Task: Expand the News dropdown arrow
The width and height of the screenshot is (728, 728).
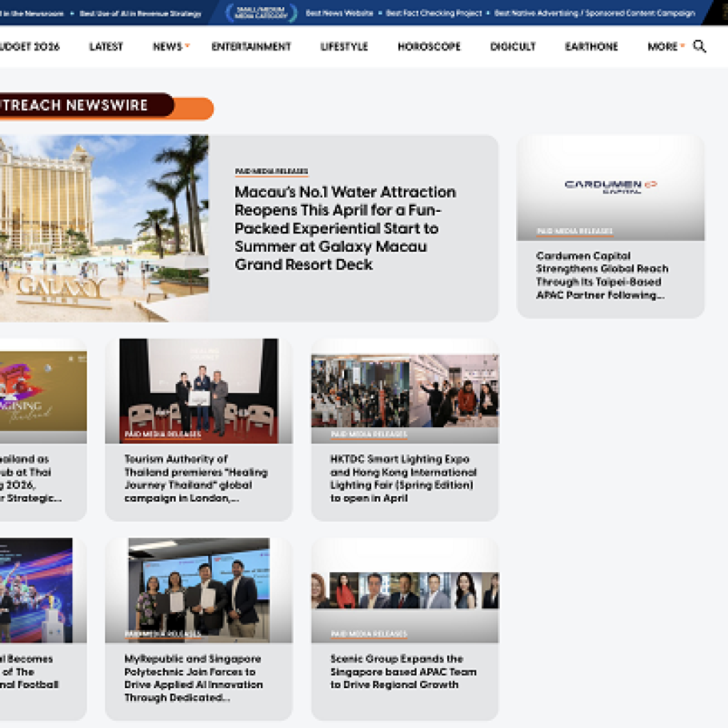Action: click(x=188, y=46)
